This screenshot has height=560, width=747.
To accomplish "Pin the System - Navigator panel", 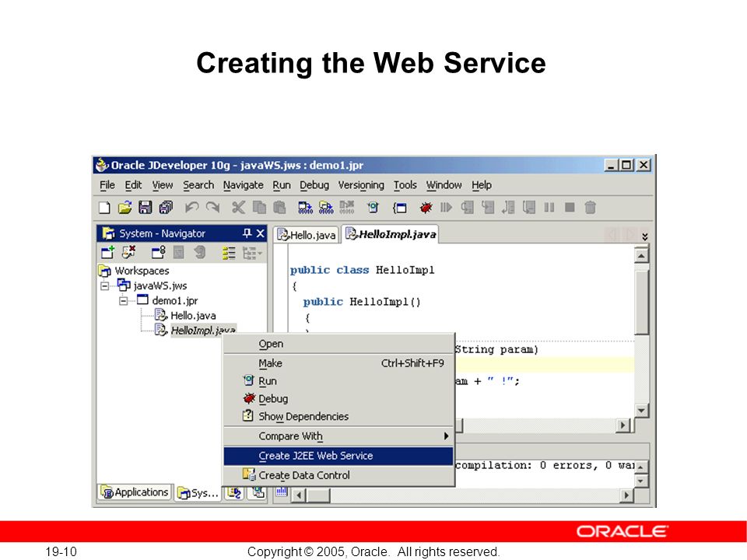I will point(247,233).
